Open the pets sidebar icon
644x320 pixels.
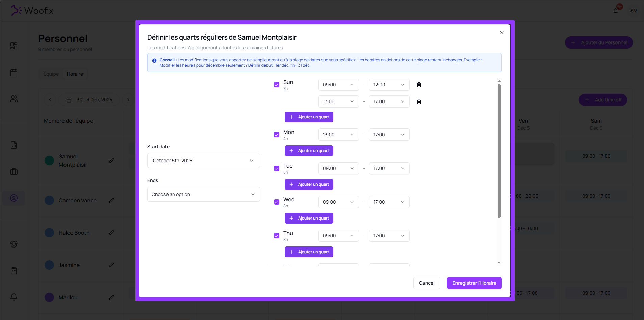click(14, 244)
